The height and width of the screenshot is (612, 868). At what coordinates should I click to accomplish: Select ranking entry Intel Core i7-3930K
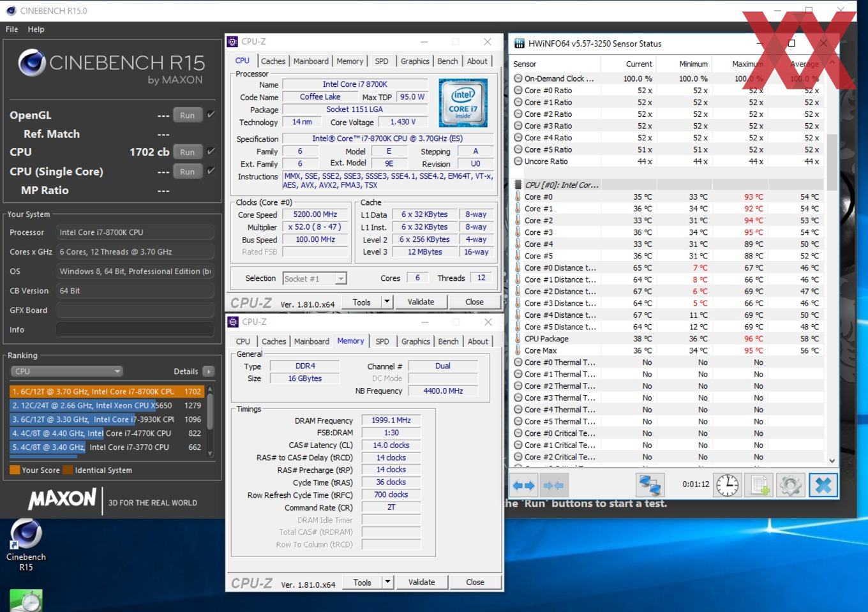[x=107, y=419]
